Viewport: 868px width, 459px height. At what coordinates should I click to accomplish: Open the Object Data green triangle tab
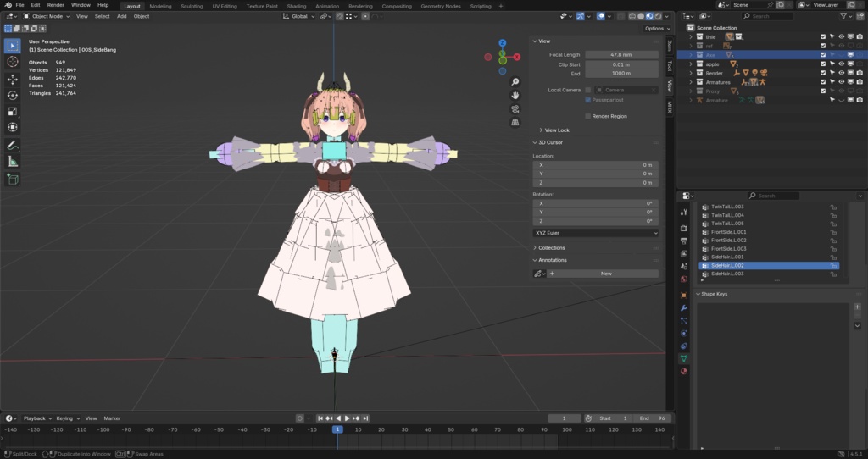click(x=684, y=359)
